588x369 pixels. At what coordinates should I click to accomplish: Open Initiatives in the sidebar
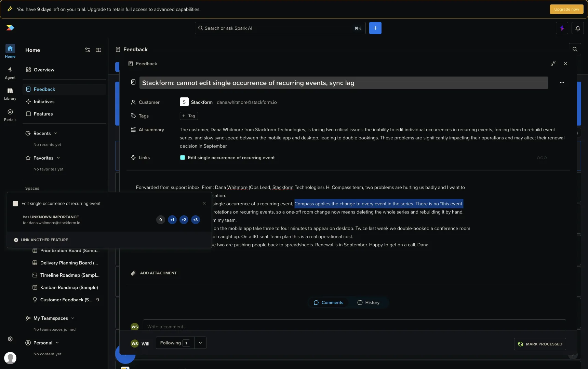pos(64,101)
